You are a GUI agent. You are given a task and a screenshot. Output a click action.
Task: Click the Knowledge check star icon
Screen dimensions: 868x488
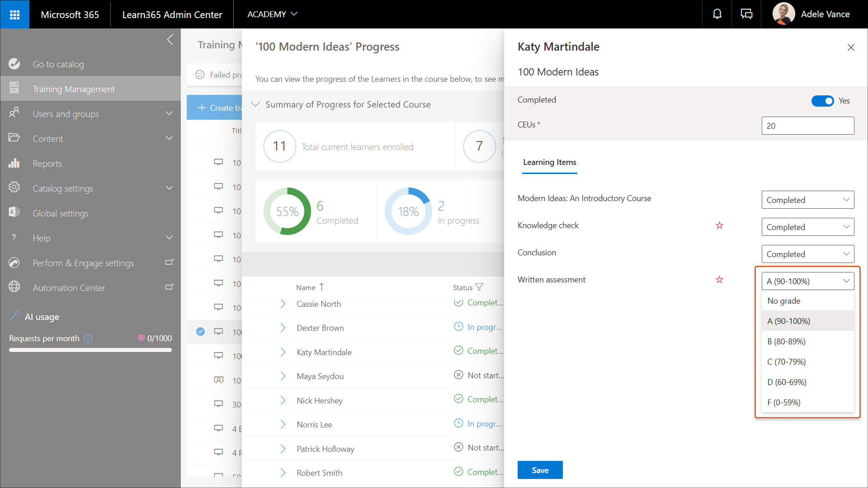(719, 225)
